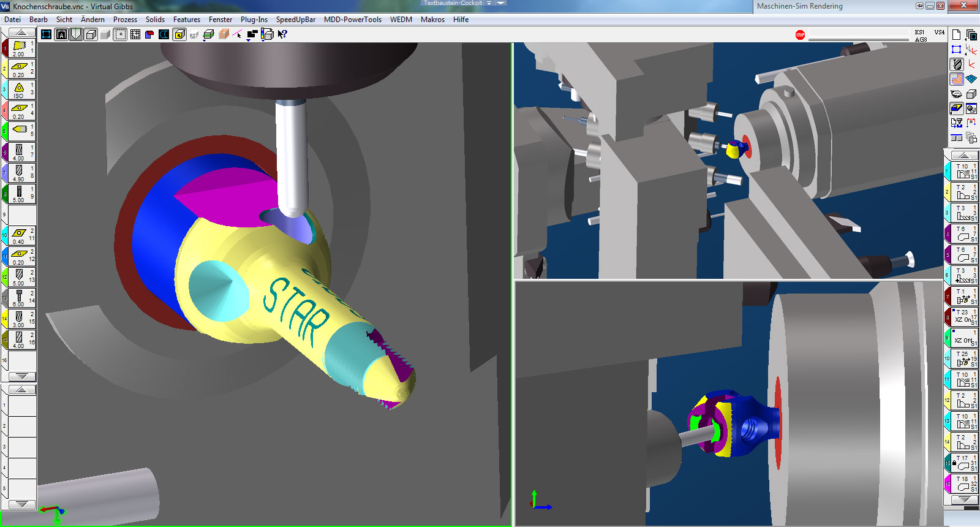
Task: Select operation tile 1 labeled T 10
Action: [x=965, y=170]
